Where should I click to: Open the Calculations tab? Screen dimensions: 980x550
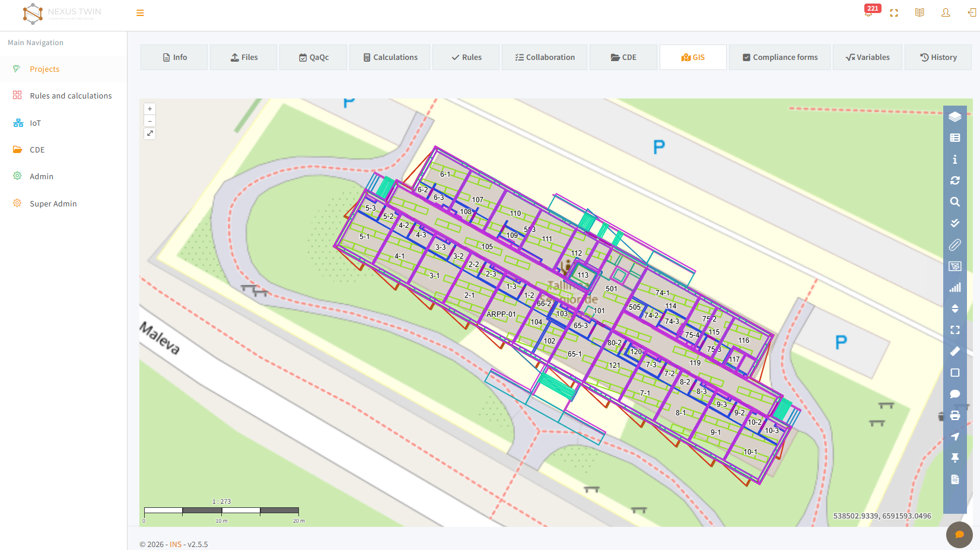(x=390, y=58)
